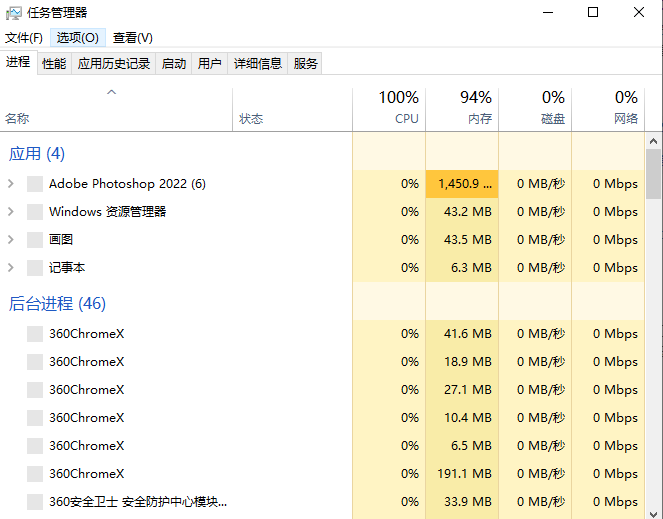Expand the 记事本 process entry
This screenshot has width=663, height=519.
point(10,268)
